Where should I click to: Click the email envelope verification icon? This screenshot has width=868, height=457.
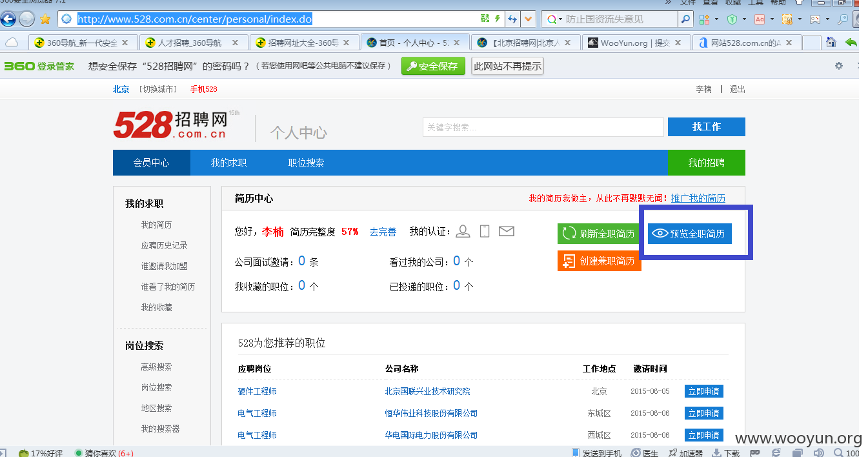click(x=507, y=231)
